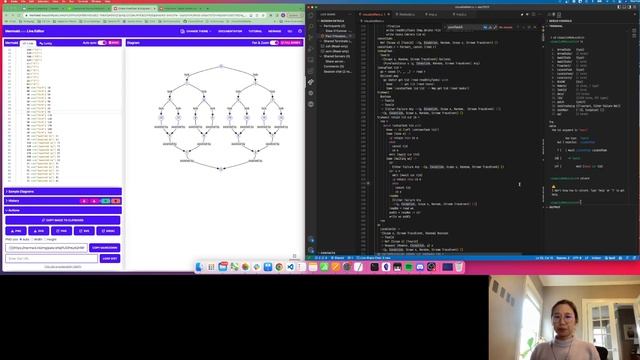
Task: Switch to Code tab in Mermaid editor
Action: point(28,43)
